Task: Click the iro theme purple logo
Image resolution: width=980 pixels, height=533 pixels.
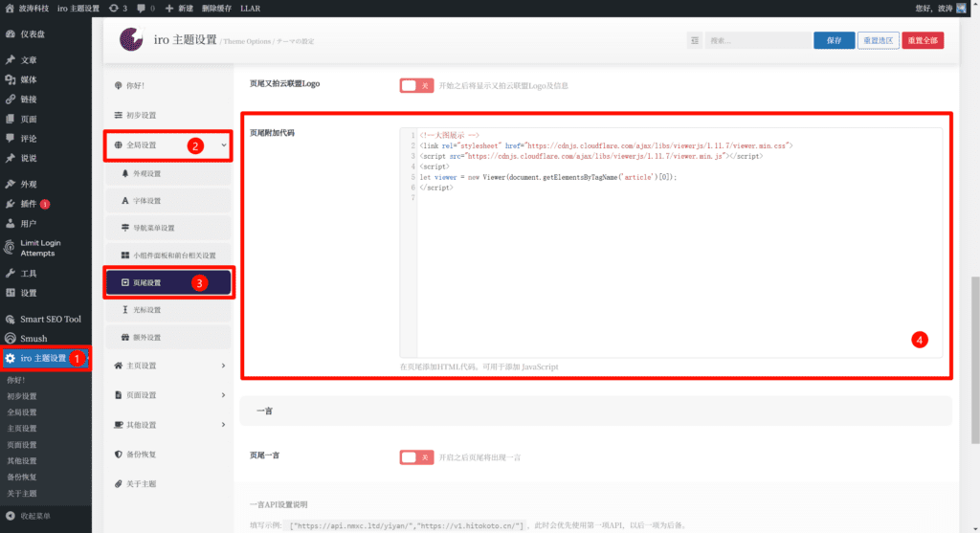Action: pos(131,39)
